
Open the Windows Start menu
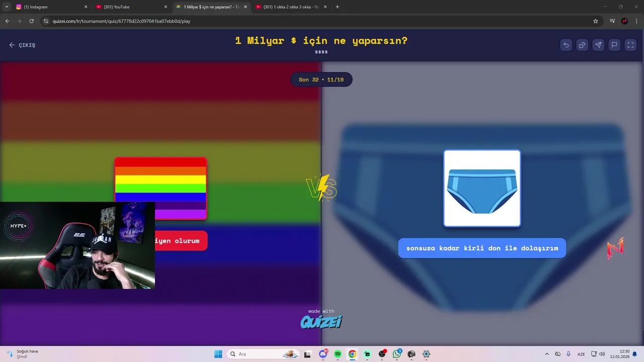(x=218, y=354)
